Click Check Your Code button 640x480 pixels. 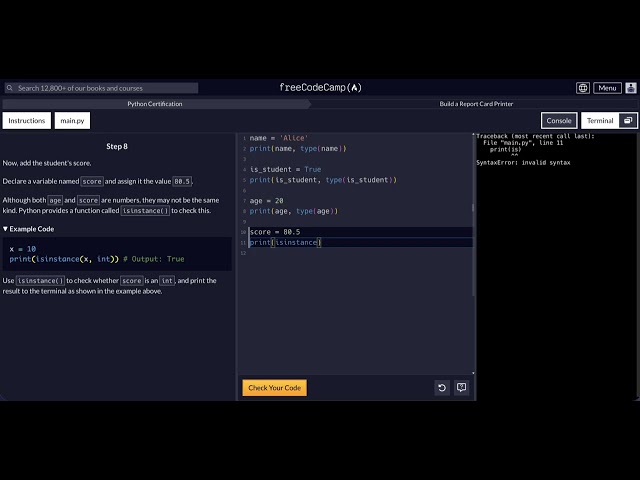point(274,388)
